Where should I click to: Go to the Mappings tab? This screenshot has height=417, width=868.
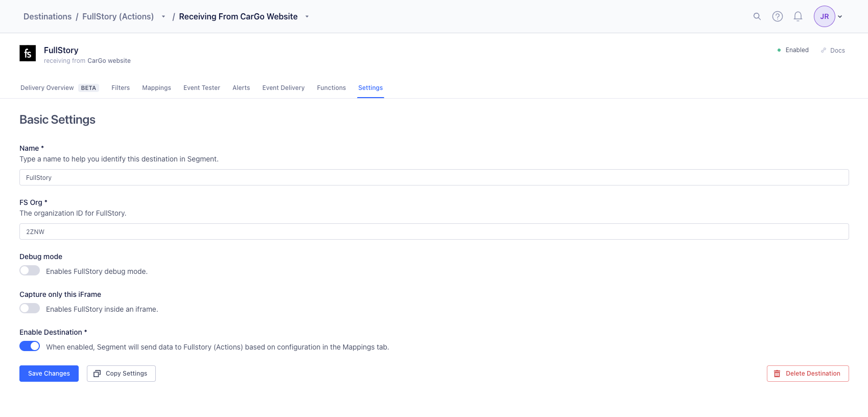click(156, 88)
